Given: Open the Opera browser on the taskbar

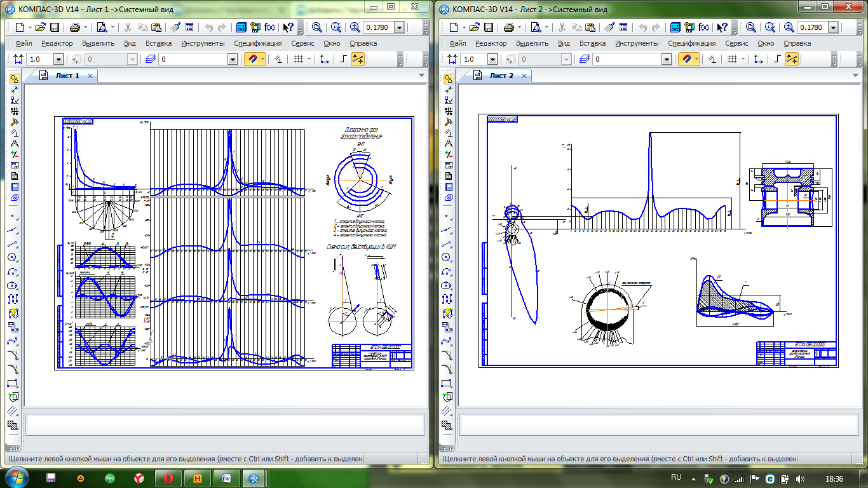Looking at the screenshot, I should click(168, 478).
